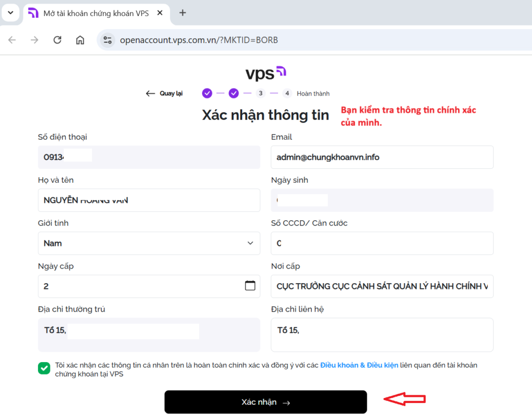Open the Giới tính dropdown

tap(149, 243)
